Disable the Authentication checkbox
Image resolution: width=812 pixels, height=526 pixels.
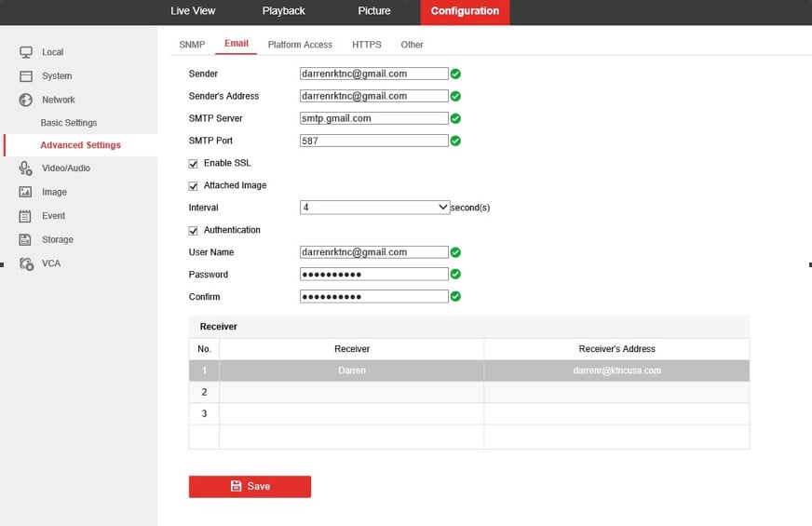[194, 230]
